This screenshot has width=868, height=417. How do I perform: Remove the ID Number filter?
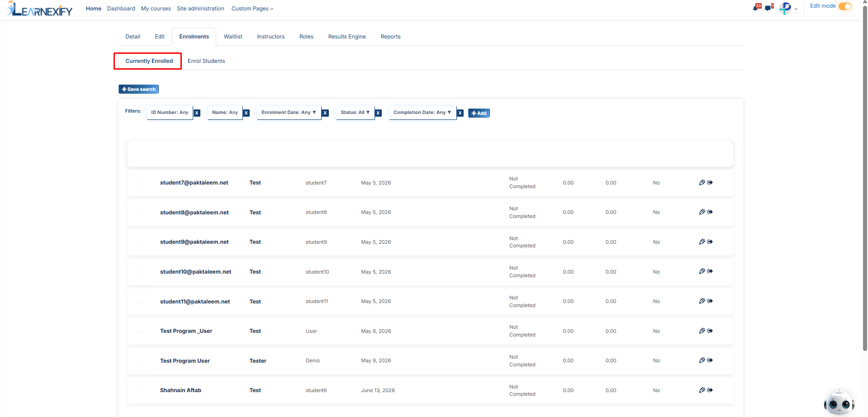click(x=197, y=113)
